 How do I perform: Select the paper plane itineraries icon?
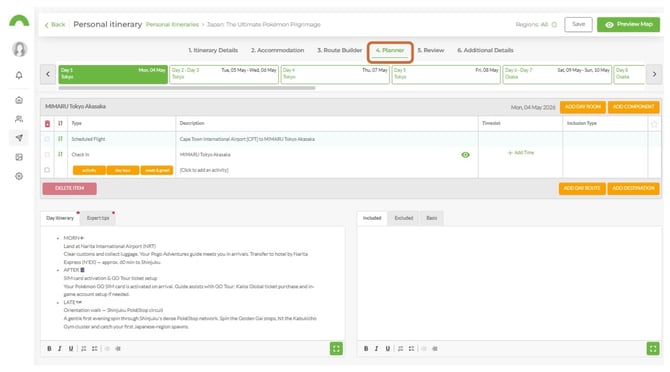19,138
